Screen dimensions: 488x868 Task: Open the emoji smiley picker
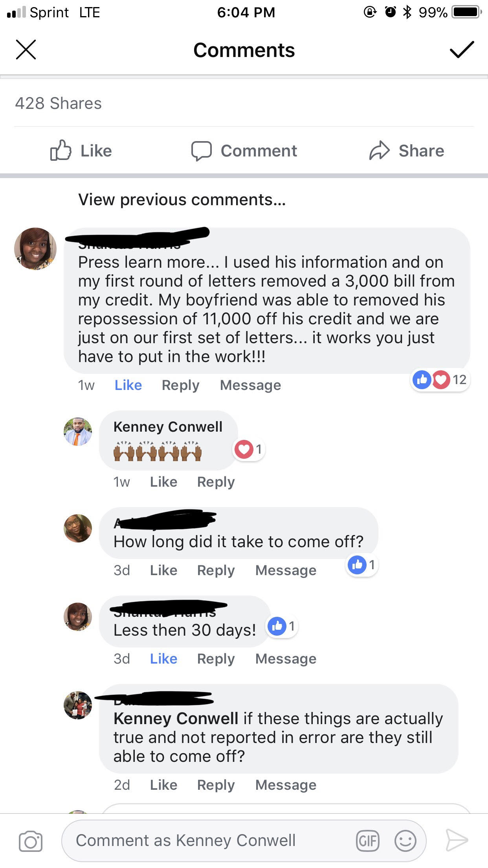(x=405, y=841)
